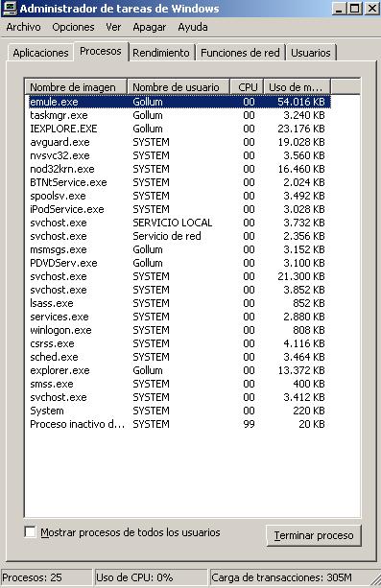
Task: Click the Uso de CPU: 0% status
Action: (x=151, y=577)
